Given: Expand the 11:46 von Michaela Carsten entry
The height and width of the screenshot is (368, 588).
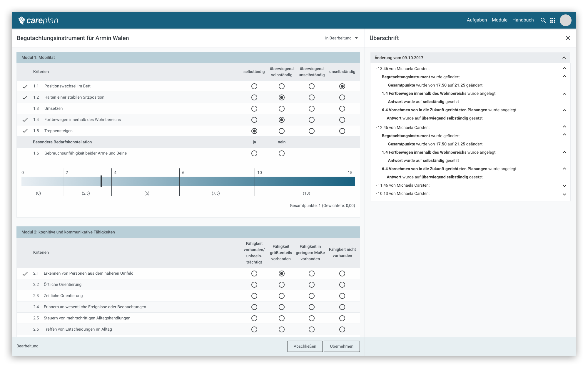Looking at the screenshot, I should point(564,186).
